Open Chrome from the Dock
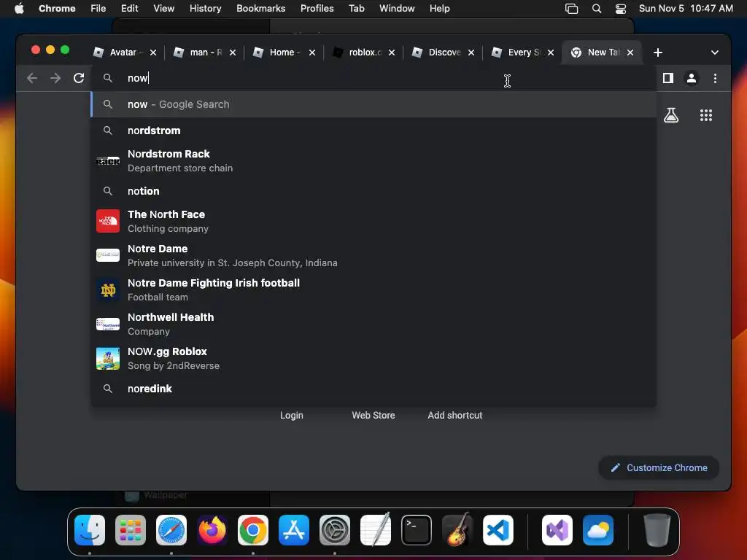This screenshot has height=560, width=747. coord(253,530)
